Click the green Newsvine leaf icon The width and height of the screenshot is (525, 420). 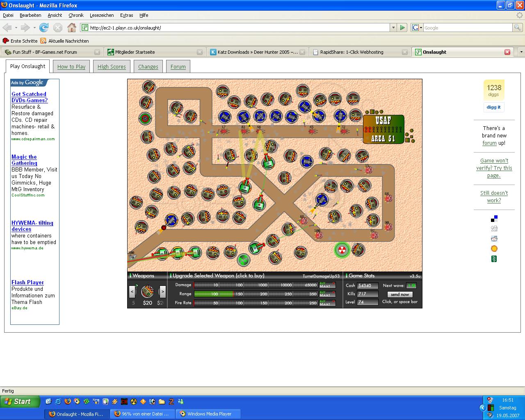click(x=494, y=258)
